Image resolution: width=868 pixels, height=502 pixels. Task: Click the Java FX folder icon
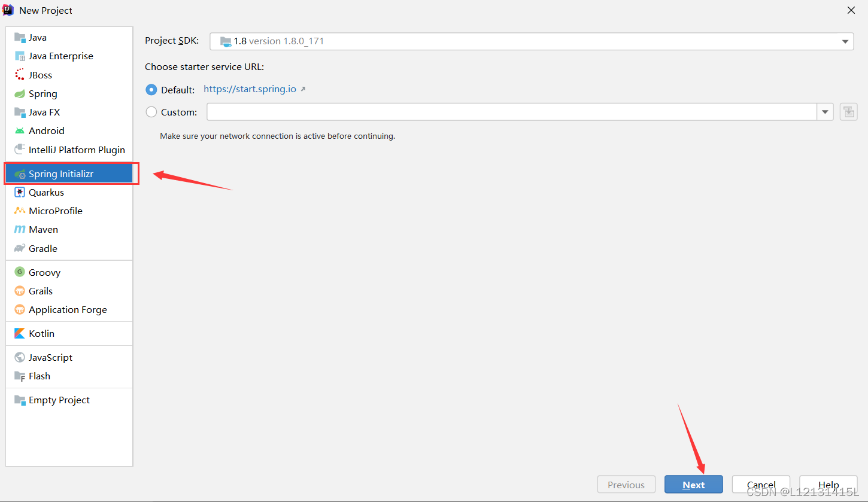tap(20, 112)
